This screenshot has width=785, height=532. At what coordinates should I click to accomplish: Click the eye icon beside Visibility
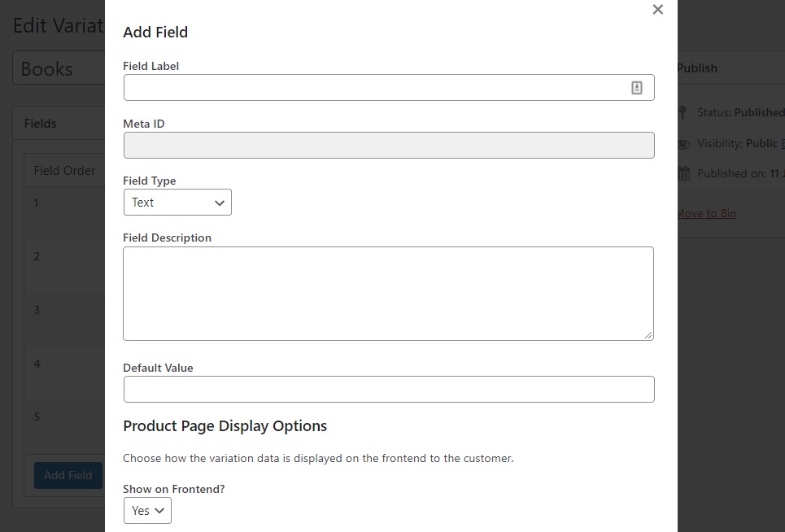[x=682, y=142]
